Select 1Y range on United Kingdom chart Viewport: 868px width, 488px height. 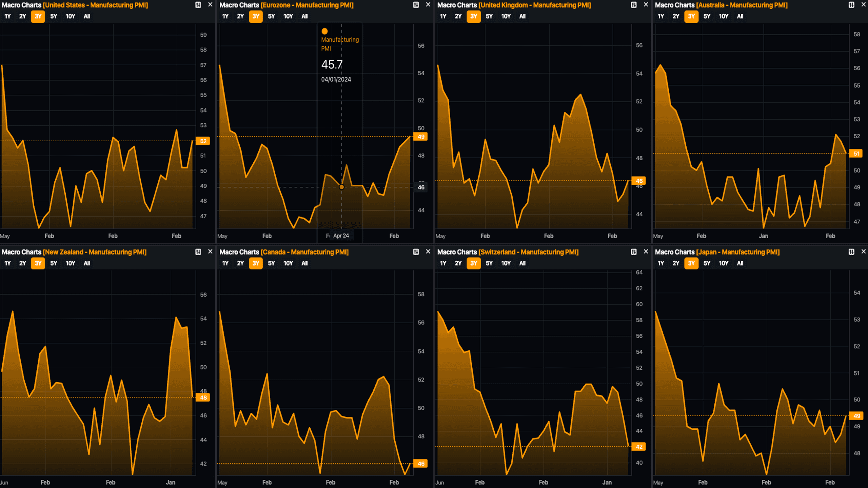443,16
